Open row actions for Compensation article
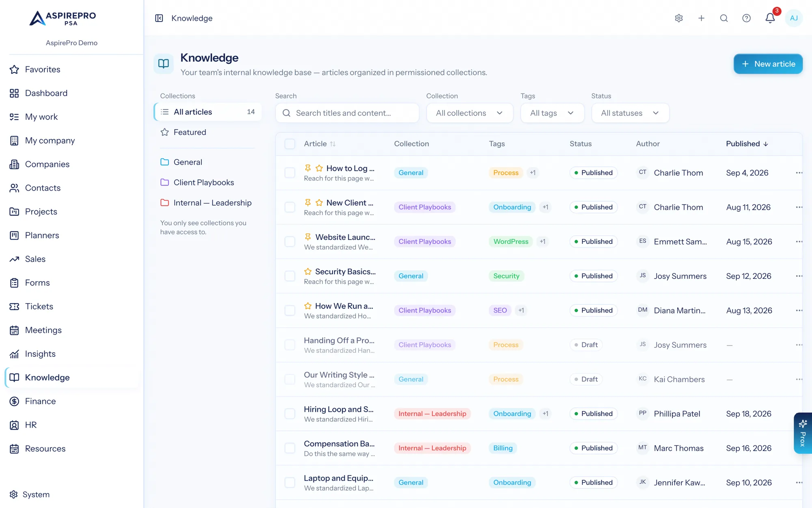 click(799, 448)
